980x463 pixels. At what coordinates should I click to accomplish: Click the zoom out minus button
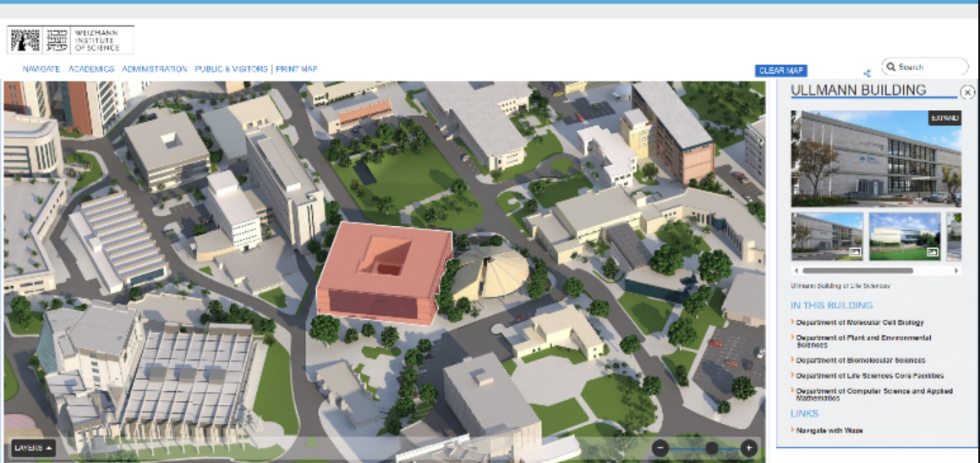660,448
